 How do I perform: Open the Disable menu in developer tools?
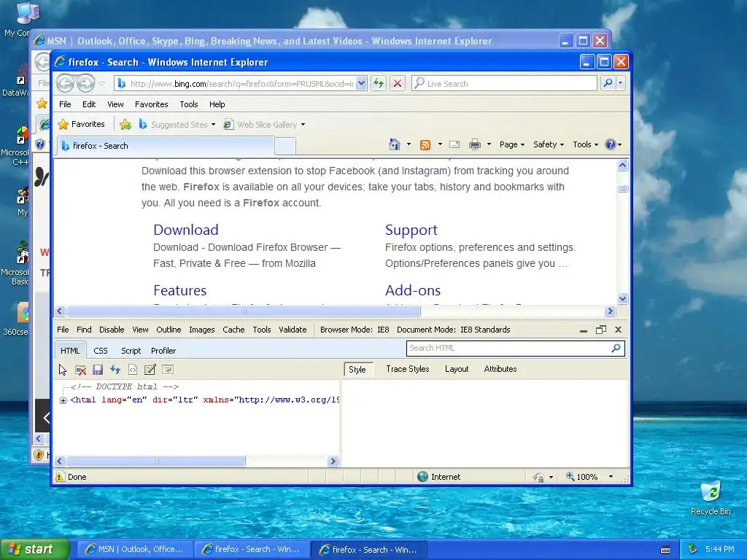click(x=112, y=330)
